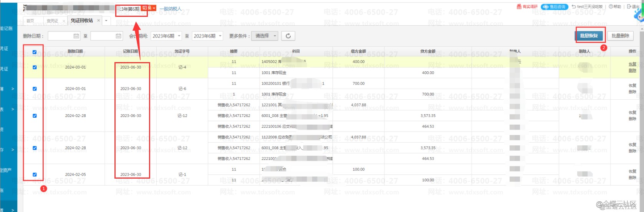Toggle the select-all checkbox in table header
The width and height of the screenshot is (644, 212).
[x=35, y=52]
